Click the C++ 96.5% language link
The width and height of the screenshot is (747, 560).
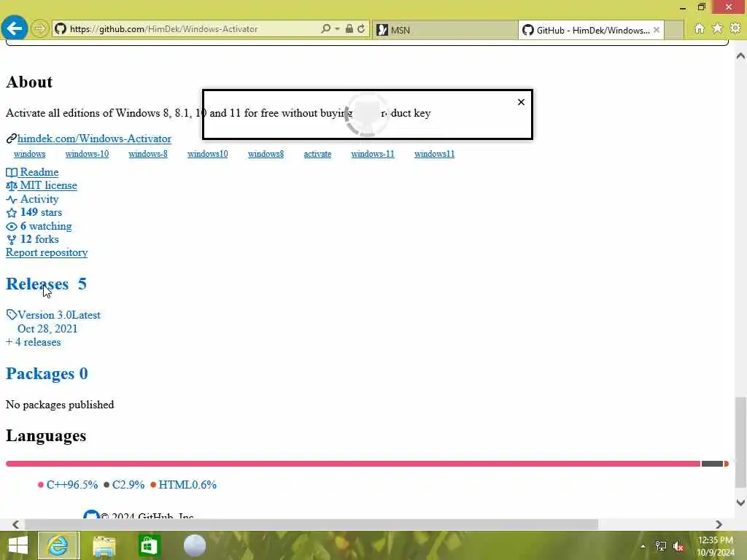[68, 485]
